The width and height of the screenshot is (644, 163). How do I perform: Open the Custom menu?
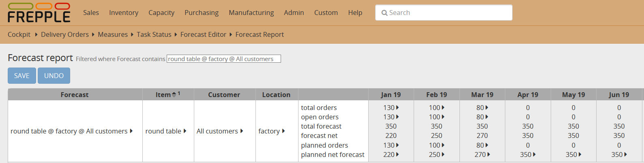coord(326,13)
